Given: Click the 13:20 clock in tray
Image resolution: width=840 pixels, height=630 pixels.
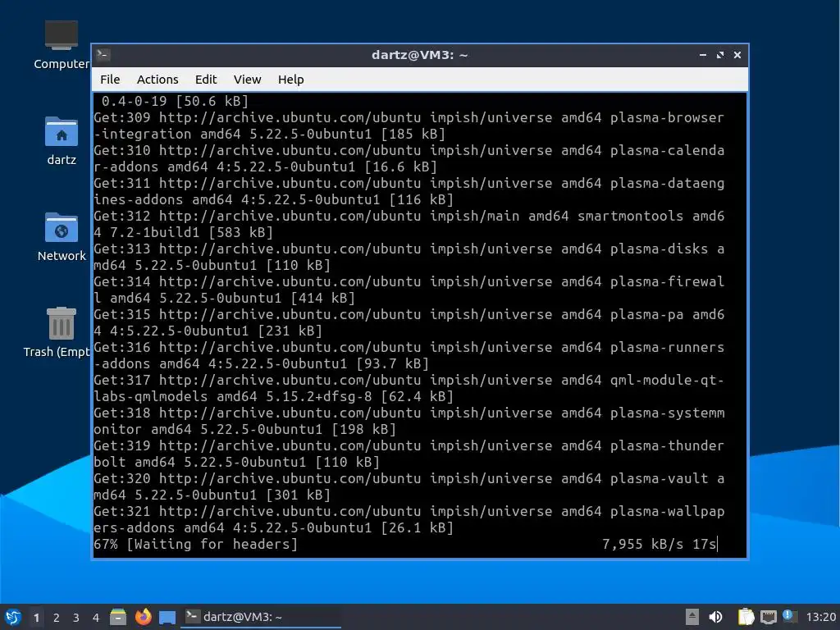Looking at the screenshot, I should [x=820, y=617].
